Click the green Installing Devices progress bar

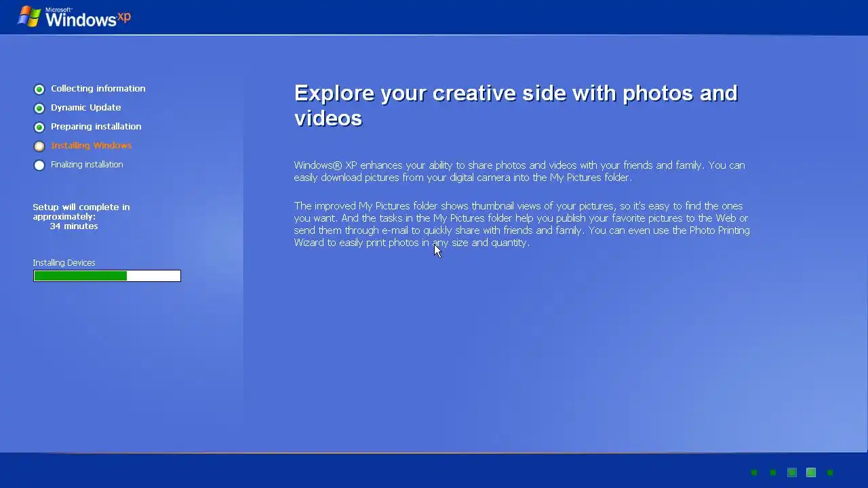click(107, 276)
